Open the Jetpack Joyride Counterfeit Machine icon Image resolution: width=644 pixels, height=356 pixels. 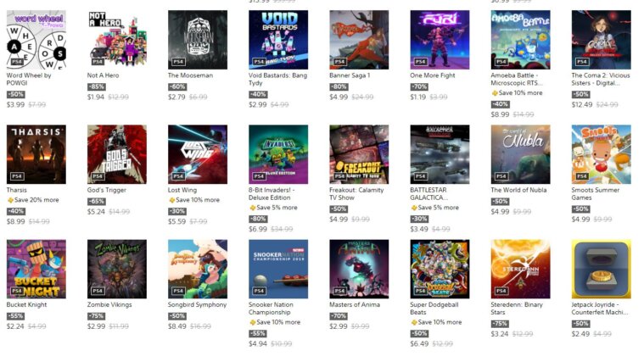pyautogui.click(x=602, y=269)
